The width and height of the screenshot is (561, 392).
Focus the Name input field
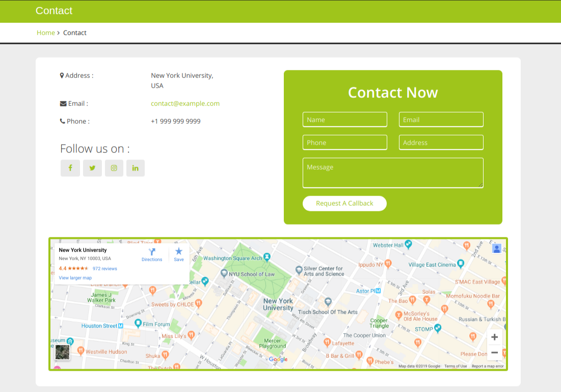coord(345,119)
